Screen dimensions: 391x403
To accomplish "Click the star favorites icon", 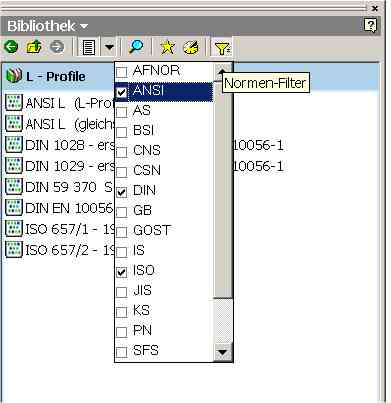I will coord(167,47).
